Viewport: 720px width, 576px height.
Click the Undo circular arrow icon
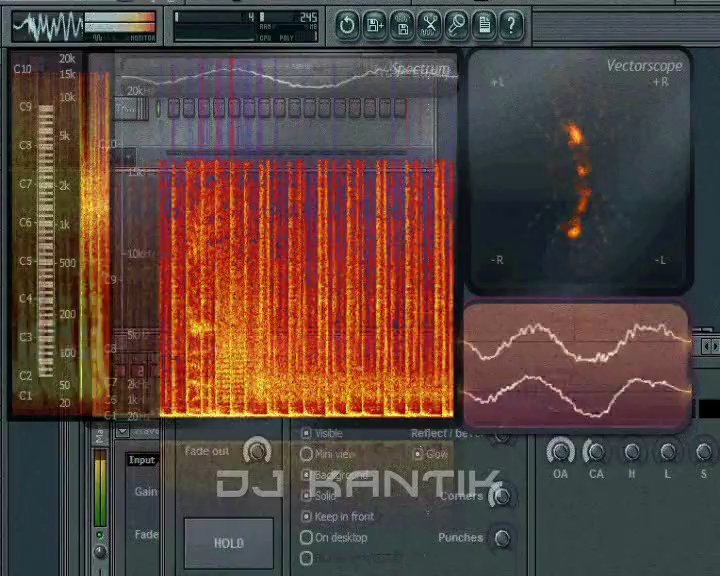(x=347, y=24)
